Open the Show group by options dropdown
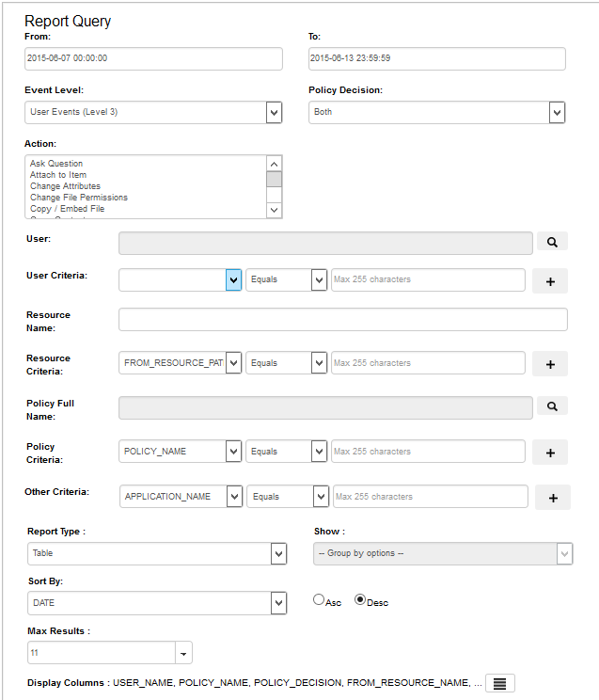The image size is (599, 700). (443, 553)
